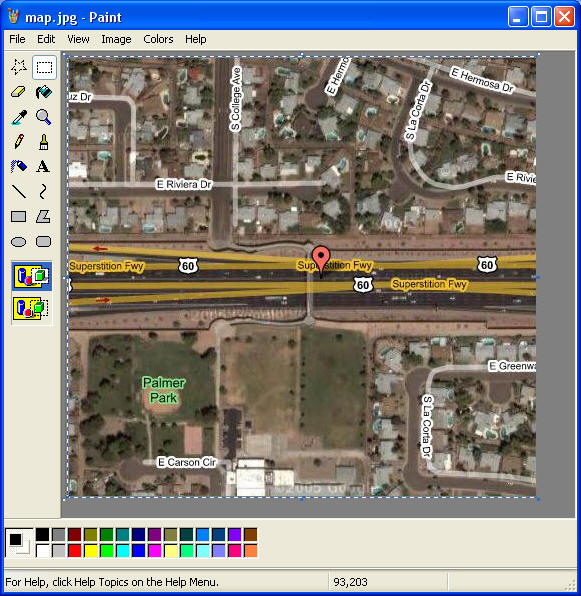Screen dimensions: 581x596
Task: Choose the Polygon shape tool
Action: point(44,216)
